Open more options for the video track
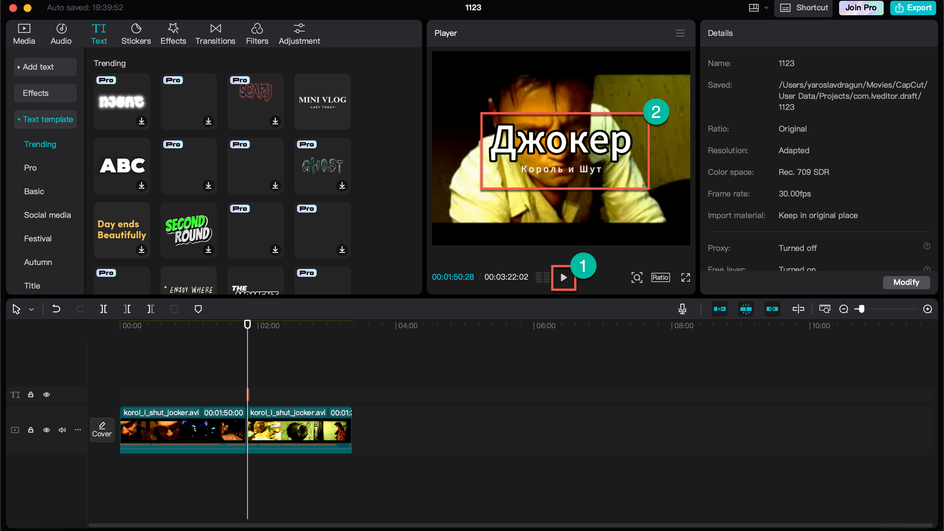This screenshot has height=531, width=944. [78, 430]
